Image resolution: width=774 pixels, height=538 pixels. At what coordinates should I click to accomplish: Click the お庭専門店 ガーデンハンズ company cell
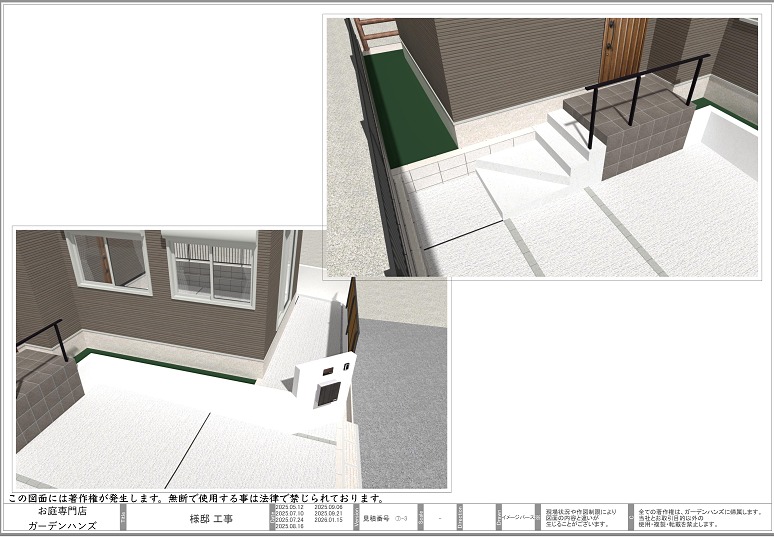click(61, 518)
